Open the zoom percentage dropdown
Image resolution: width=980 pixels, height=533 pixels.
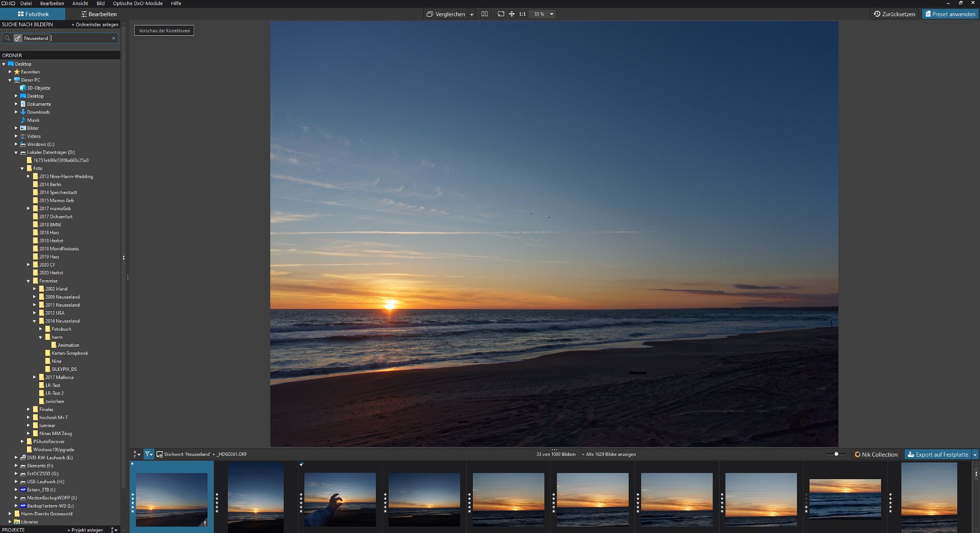point(552,14)
